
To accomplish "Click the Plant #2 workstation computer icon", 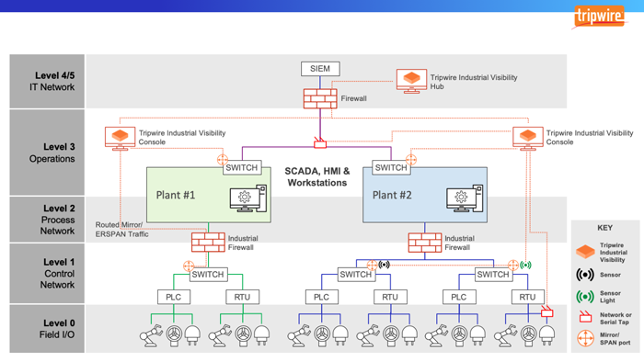I will pos(465,198).
